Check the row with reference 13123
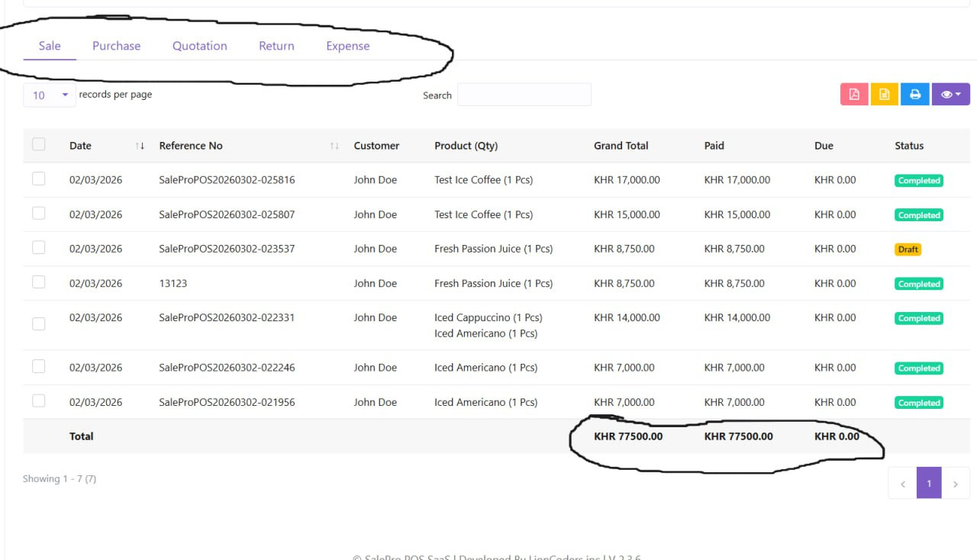This screenshot has width=977, height=560. coord(39,282)
